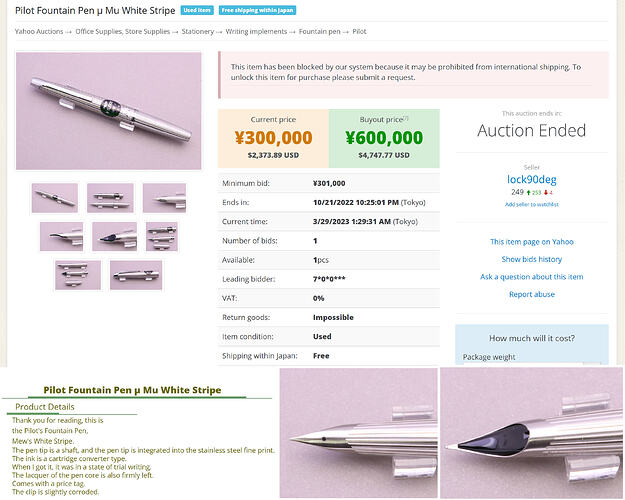Open the Stationery breadcrumb category

(198, 31)
